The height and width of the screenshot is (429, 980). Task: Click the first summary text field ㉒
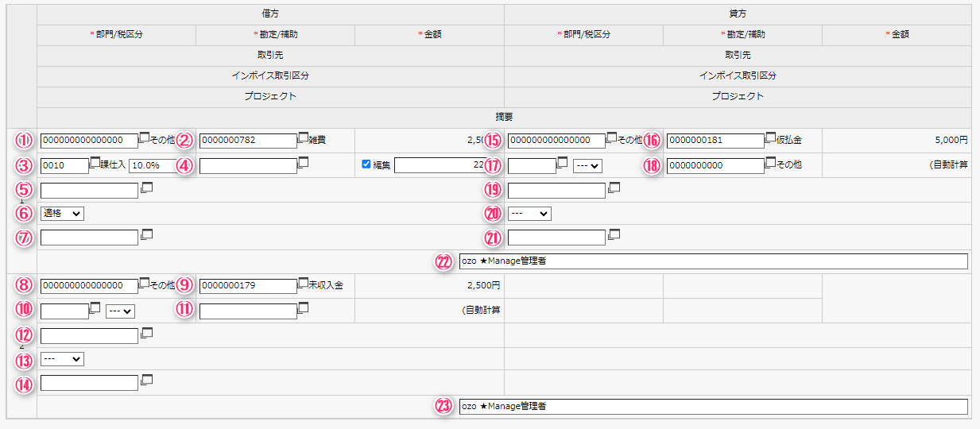point(713,261)
